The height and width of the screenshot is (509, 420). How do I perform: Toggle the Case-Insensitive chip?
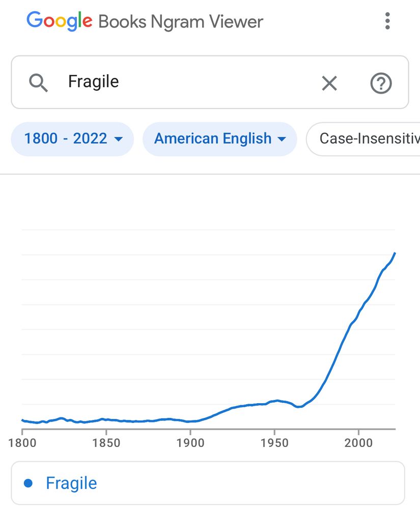(363, 139)
